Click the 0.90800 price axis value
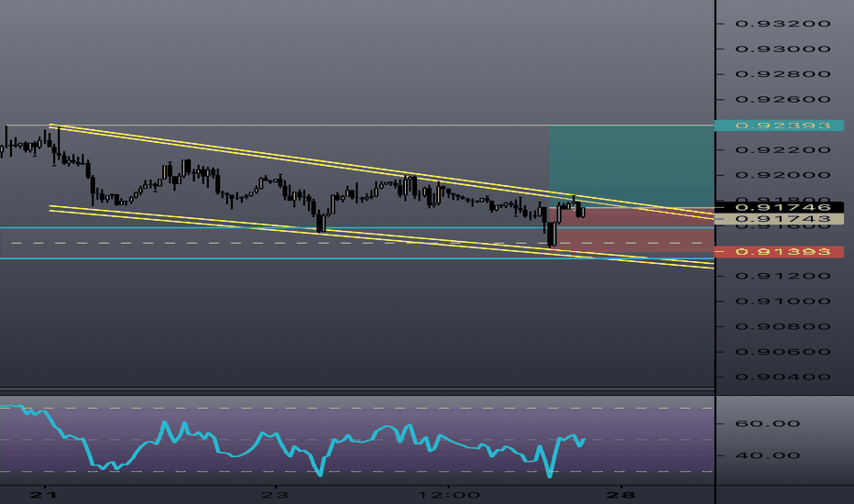The height and width of the screenshot is (504, 854). [x=783, y=327]
